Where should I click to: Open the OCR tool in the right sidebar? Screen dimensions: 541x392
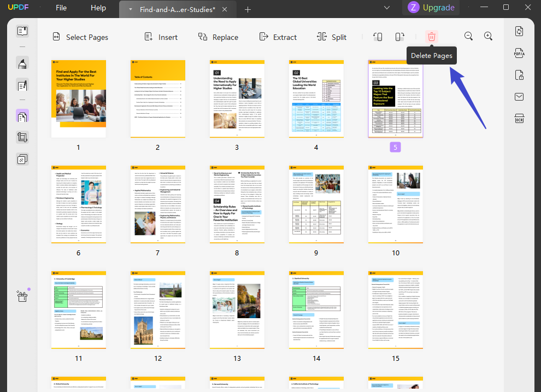point(519,119)
